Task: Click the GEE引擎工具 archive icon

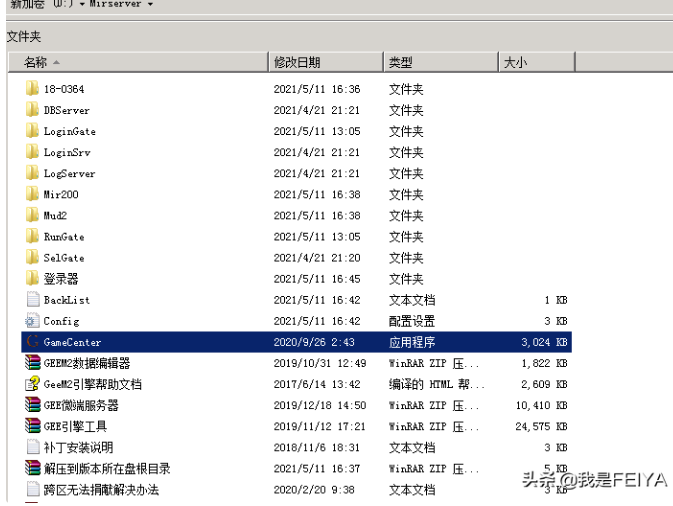Action: [33, 426]
